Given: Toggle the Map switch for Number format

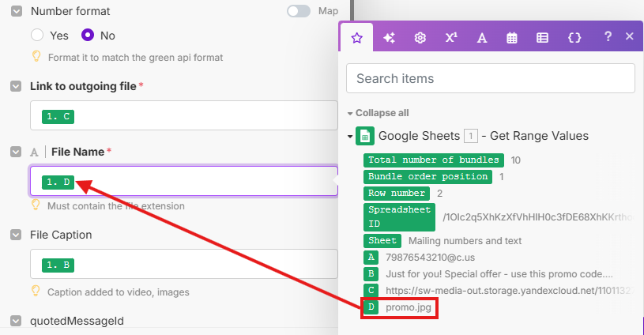Looking at the screenshot, I should click(299, 11).
